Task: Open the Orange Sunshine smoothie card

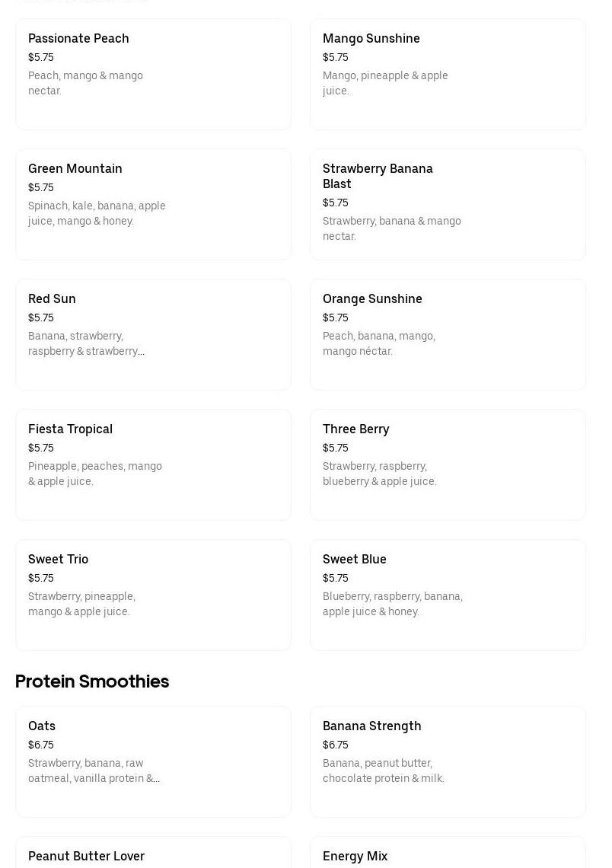Action: pyautogui.click(x=448, y=334)
